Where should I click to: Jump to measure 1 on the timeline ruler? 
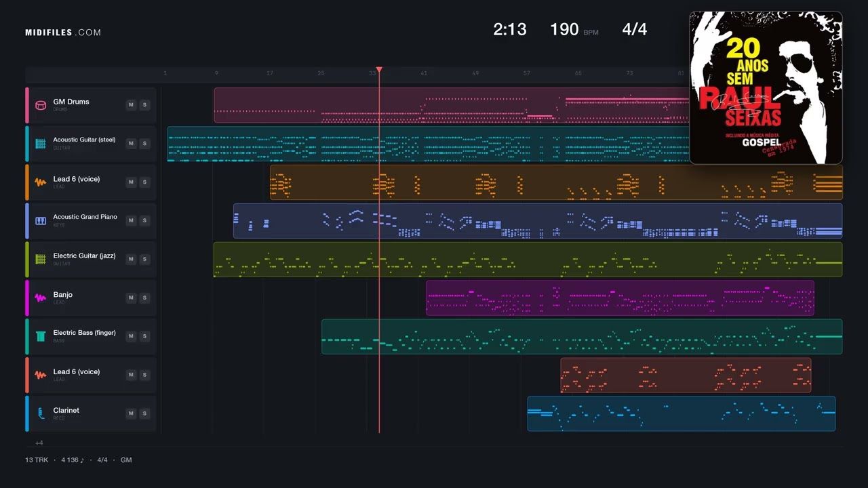tap(165, 73)
